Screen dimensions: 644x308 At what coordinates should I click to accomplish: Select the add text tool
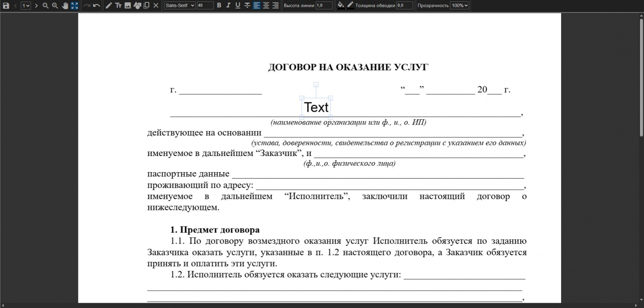(x=118, y=6)
